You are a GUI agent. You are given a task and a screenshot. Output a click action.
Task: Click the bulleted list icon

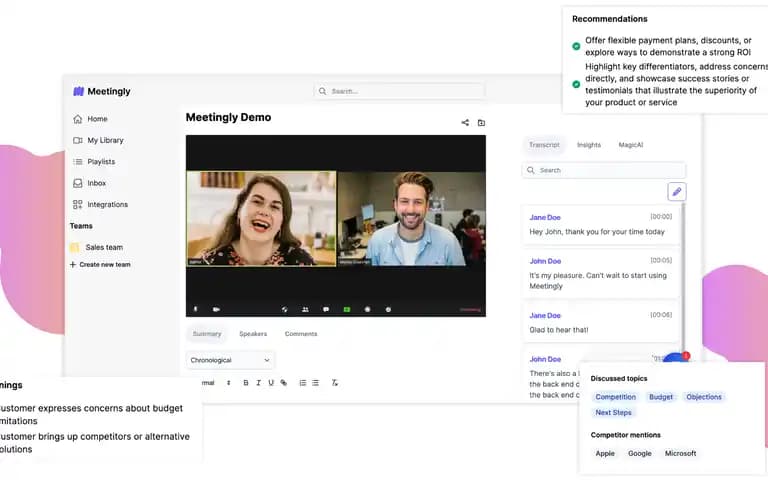coord(315,383)
